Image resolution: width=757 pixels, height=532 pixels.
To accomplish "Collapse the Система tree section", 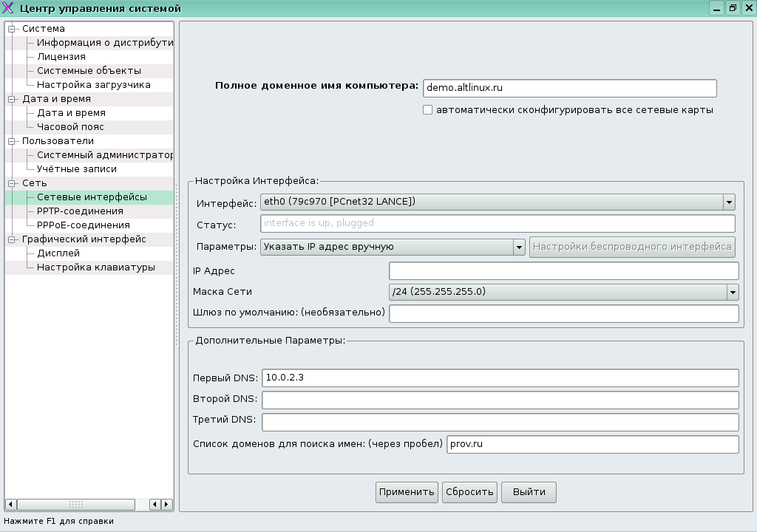I will [12, 29].
